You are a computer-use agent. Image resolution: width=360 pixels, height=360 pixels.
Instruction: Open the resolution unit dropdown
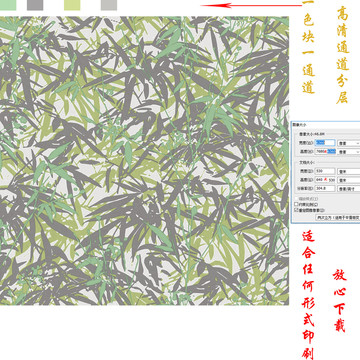click(349, 189)
